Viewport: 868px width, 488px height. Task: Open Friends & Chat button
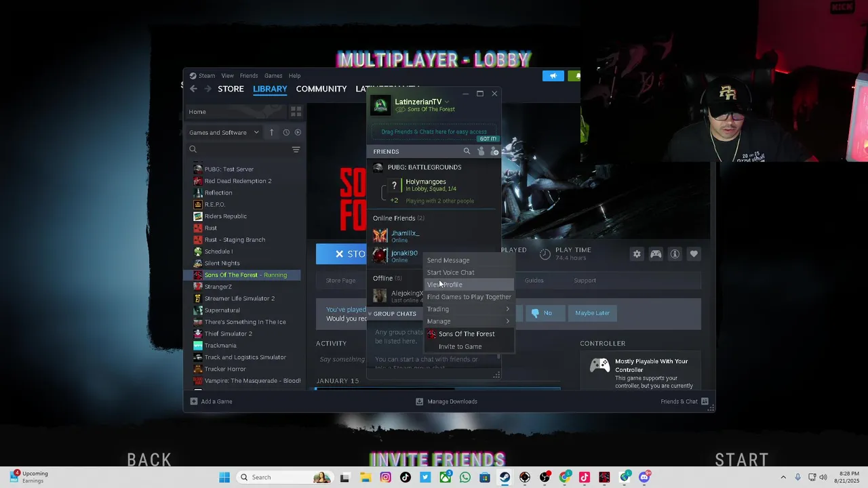point(684,401)
